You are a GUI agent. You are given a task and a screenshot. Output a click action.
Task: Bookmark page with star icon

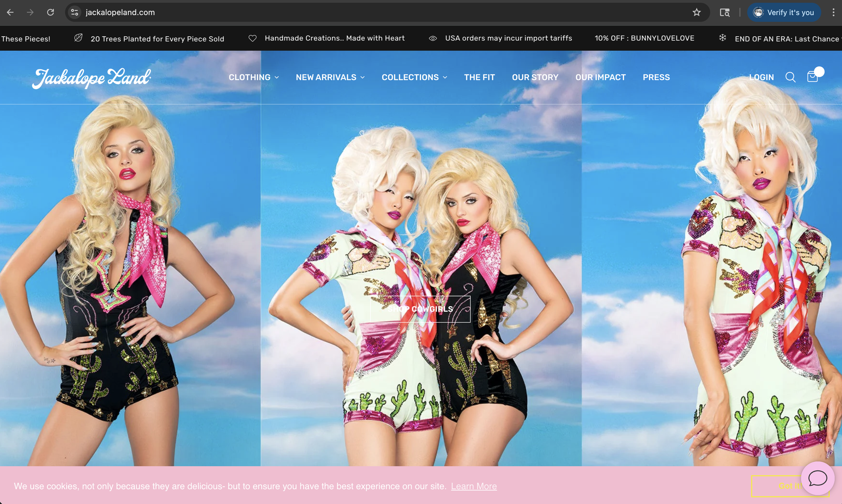[696, 12]
